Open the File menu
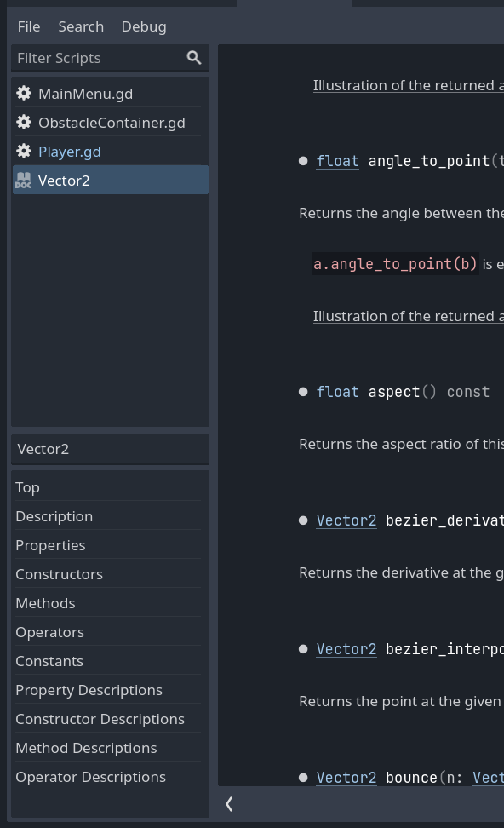Viewport: 504px width, 828px height. (29, 26)
